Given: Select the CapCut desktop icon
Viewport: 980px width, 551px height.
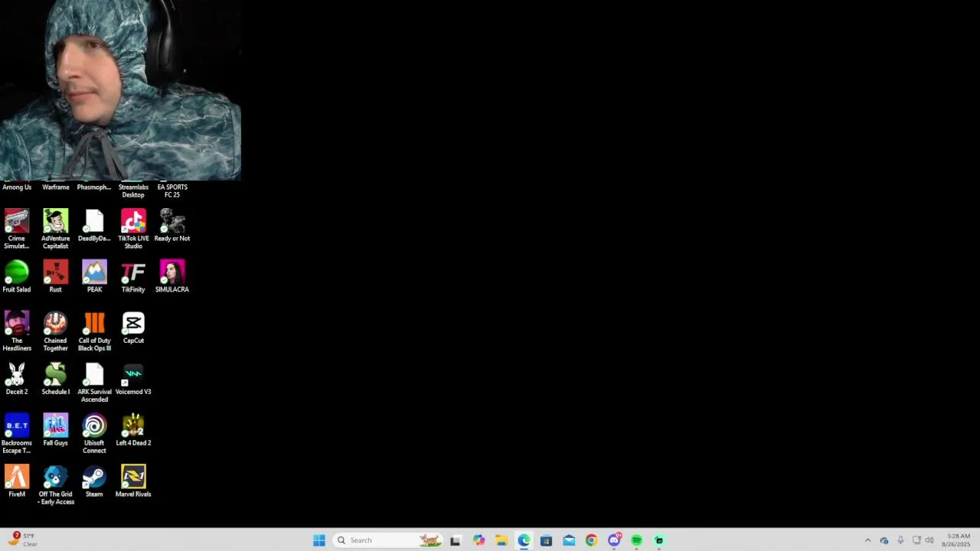Looking at the screenshot, I should point(133,328).
